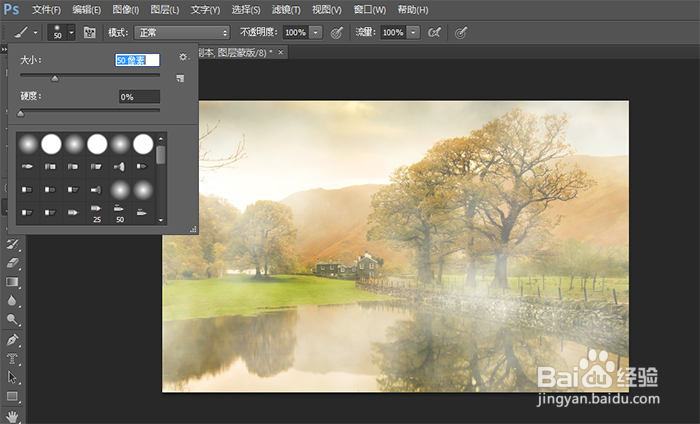This screenshot has height=424, width=700.
Task: Click the brush preset list scroll-down arrow
Action: (161, 220)
